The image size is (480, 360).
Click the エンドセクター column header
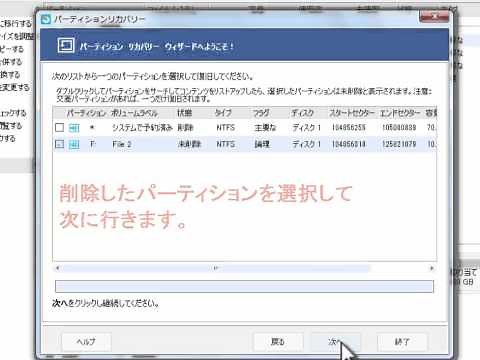[x=400, y=113]
